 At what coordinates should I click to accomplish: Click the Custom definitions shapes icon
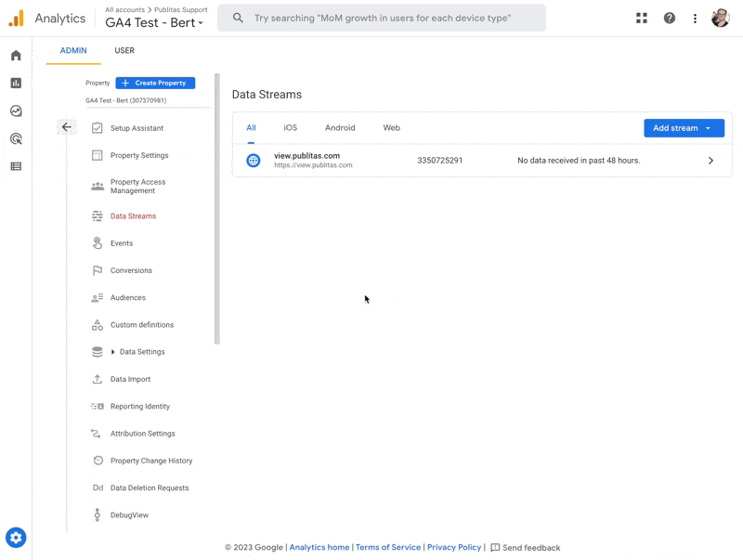98,324
